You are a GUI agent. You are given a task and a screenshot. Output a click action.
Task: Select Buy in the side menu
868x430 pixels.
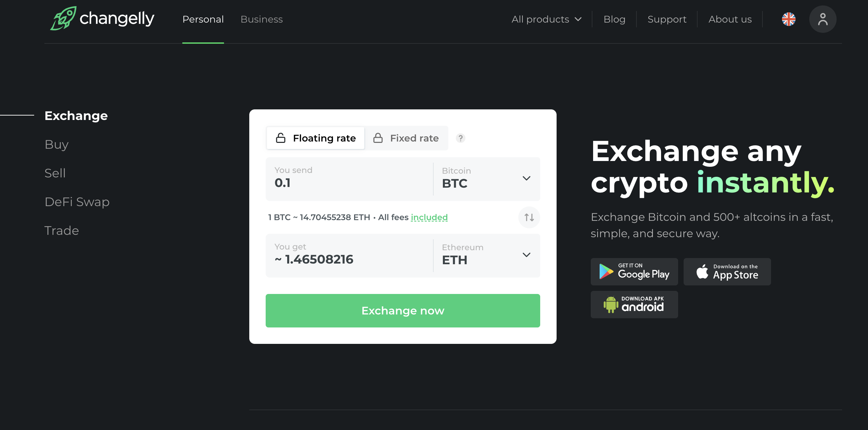pos(57,145)
